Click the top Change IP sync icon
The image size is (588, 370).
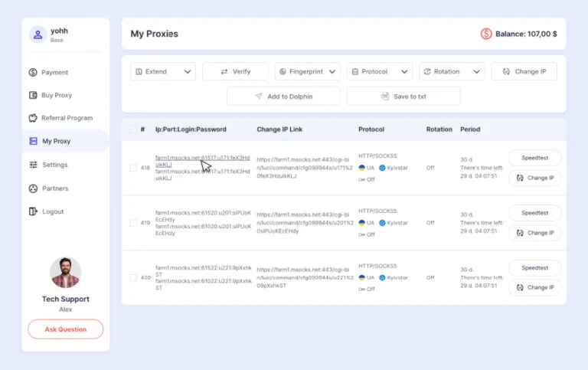(506, 71)
